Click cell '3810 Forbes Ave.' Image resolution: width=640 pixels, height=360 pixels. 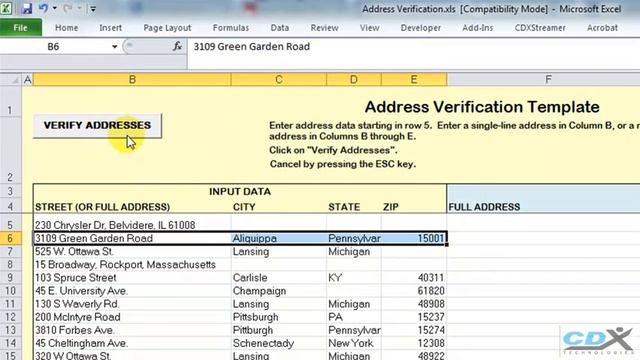[x=132, y=330]
